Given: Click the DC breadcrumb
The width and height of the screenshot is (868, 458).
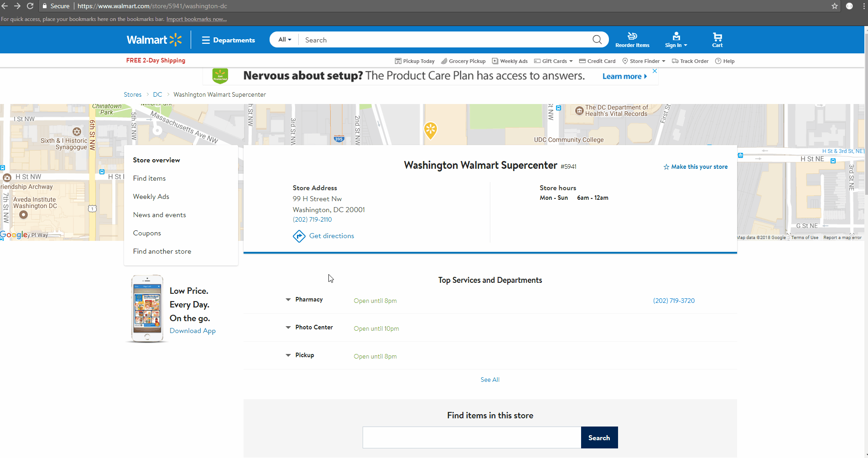Looking at the screenshot, I should point(157,94).
